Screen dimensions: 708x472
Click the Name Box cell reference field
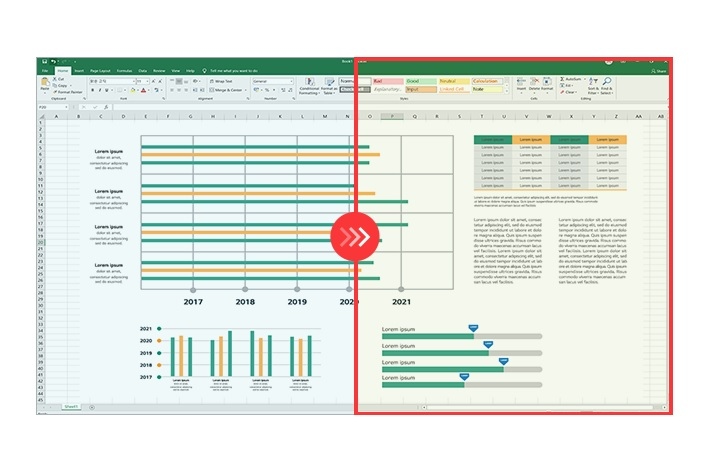coord(48,105)
